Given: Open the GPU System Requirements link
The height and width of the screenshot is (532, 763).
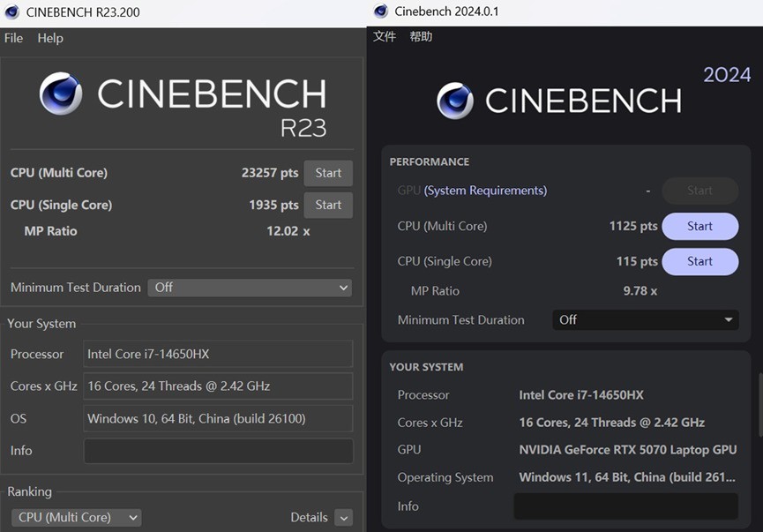Looking at the screenshot, I should (485, 191).
